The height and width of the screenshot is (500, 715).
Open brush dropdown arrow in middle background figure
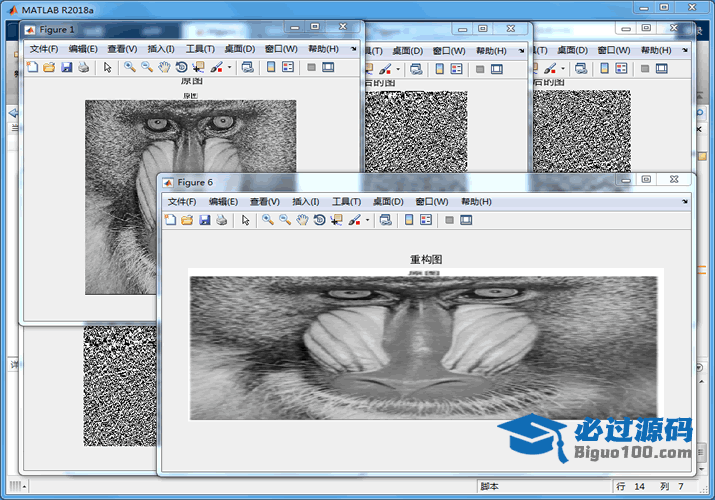(398, 69)
